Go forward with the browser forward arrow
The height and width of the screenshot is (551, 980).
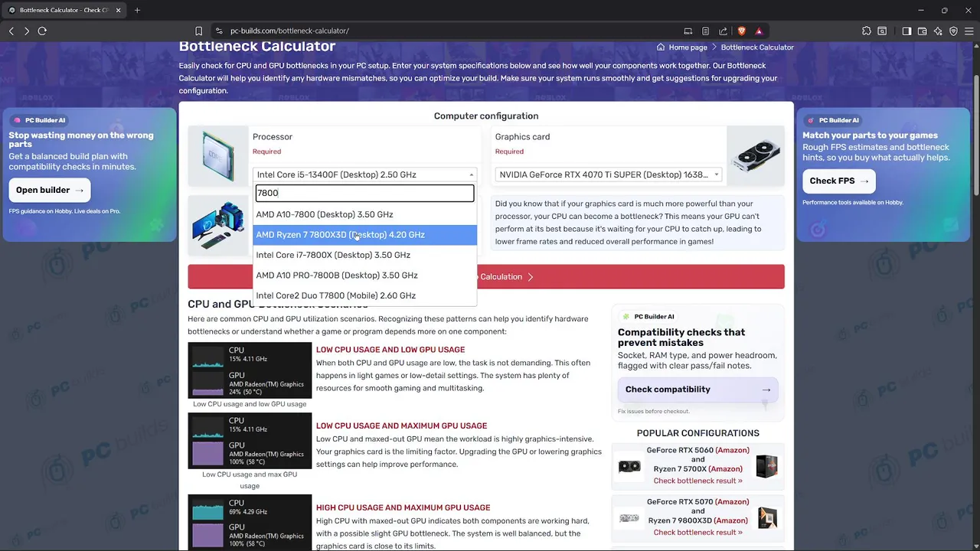tap(27, 31)
